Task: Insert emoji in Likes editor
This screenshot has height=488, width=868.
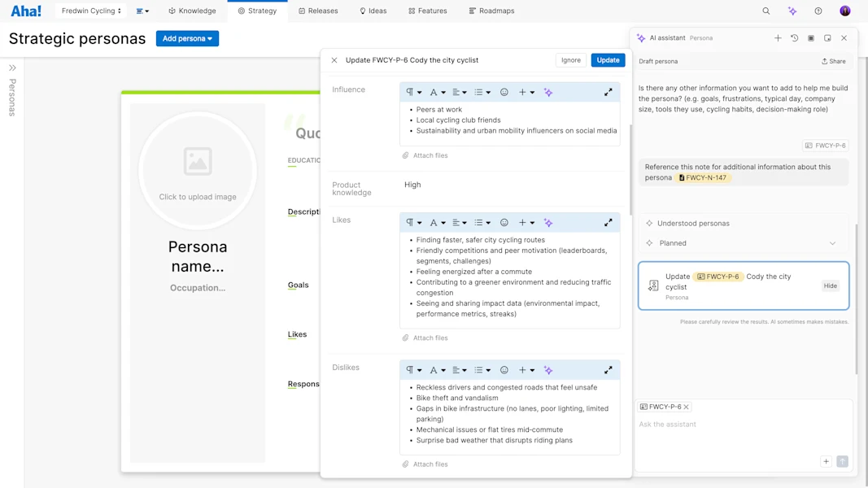Action: click(504, 222)
